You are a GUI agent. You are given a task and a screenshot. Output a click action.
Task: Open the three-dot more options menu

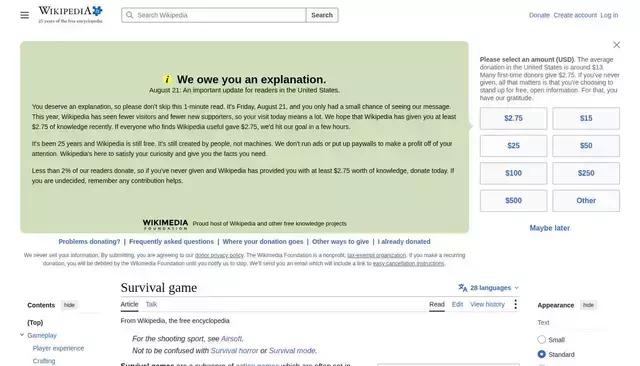[x=516, y=304]
